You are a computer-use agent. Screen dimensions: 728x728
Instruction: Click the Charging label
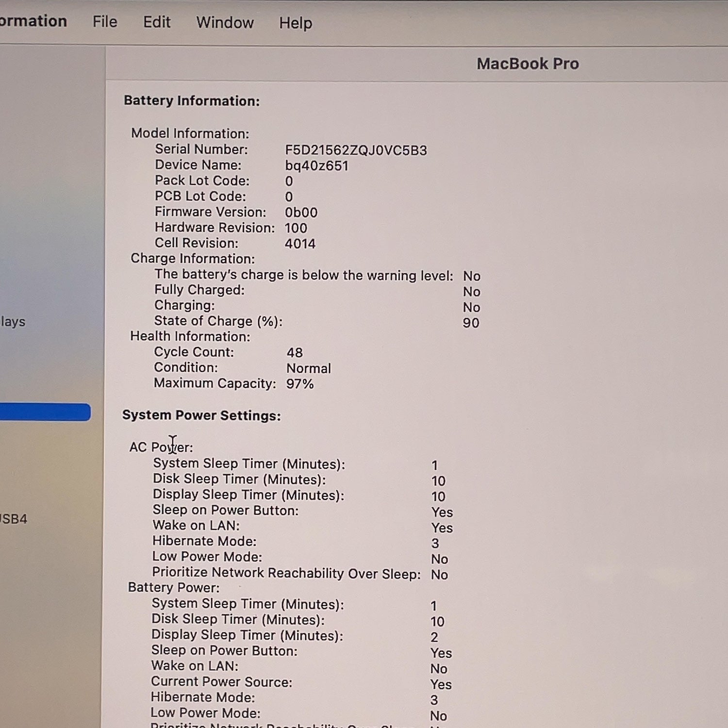[x=184, y=305]
